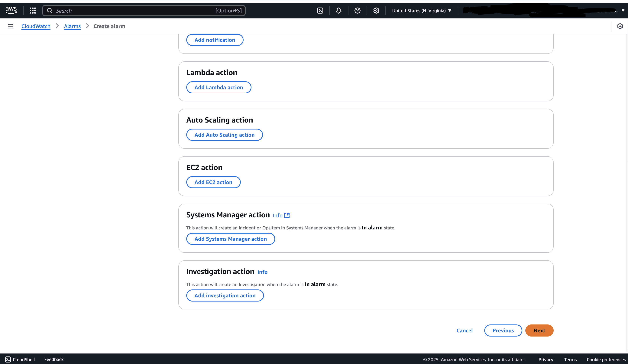Focus the top Search field
Viewport: 628px width, 364px height.
click(144, 11)
